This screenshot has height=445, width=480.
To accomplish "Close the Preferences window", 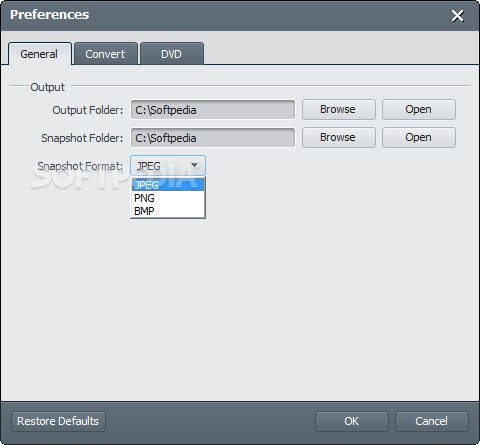I will coord(457,16).
